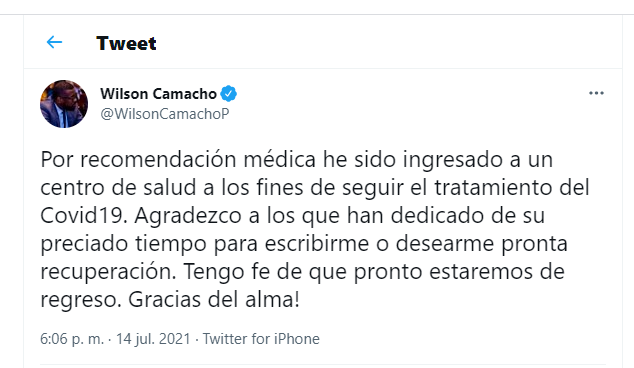The image size is (634, 368).
Task: Open the three-dot more options menu
Action: click(x=596, y=93)
